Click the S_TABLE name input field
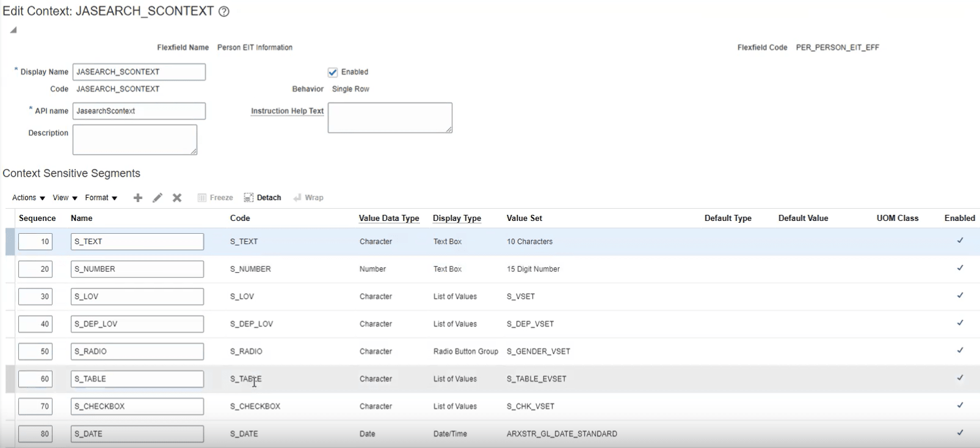This screenshot has height=448, width=980. coord(137,379)
